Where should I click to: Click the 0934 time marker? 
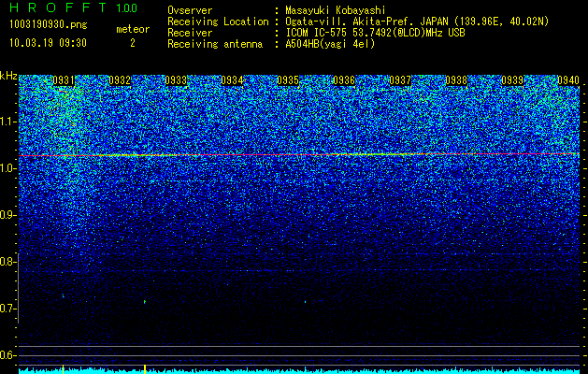pyautogui.click(x=232, y=80)
